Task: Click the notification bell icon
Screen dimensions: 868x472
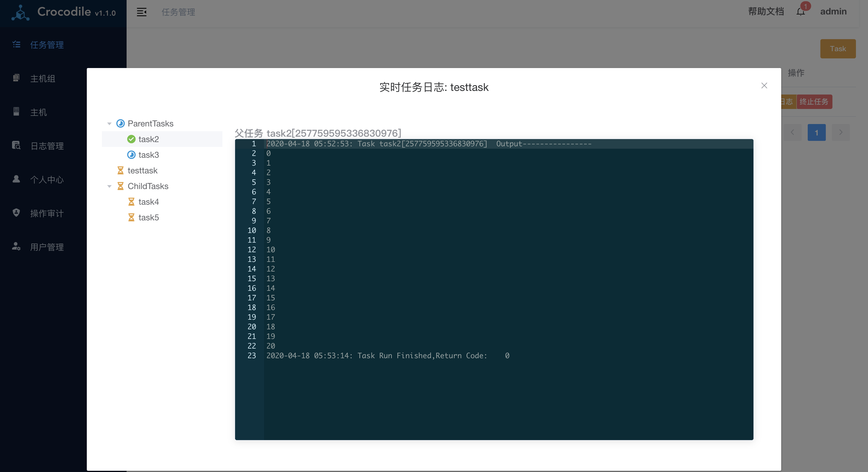Action: click(x=800, y=12)
